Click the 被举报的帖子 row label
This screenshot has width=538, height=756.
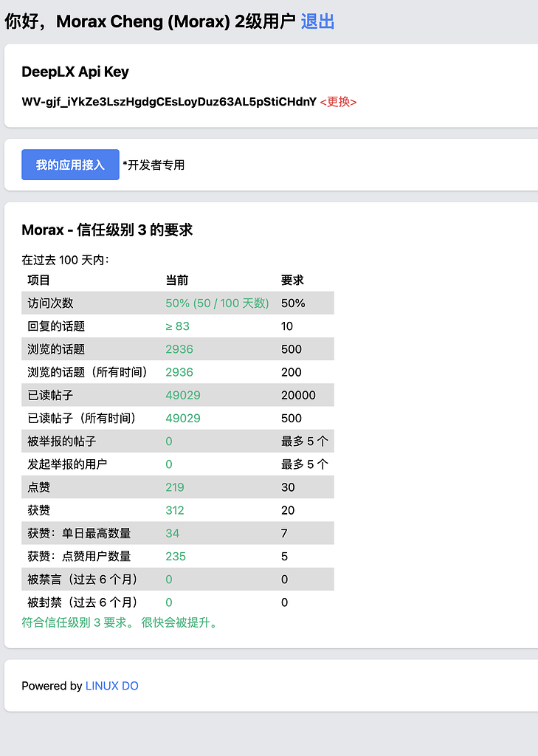[x=62, y=441]
